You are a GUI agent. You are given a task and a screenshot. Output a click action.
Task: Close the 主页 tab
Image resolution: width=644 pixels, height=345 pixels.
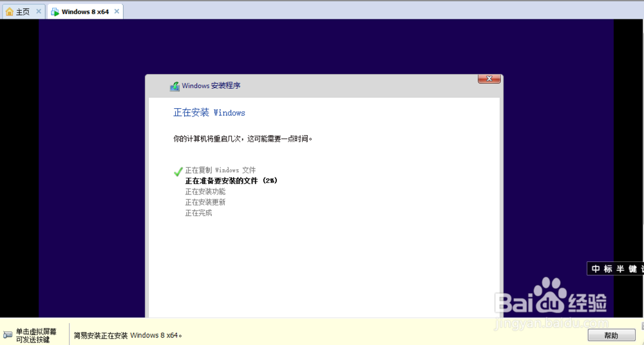[x=39, y=12]
